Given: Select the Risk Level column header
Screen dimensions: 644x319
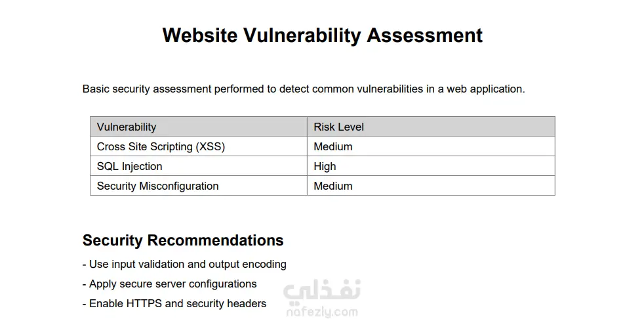Looking at the screenshot, I should [x=431, y=127].
